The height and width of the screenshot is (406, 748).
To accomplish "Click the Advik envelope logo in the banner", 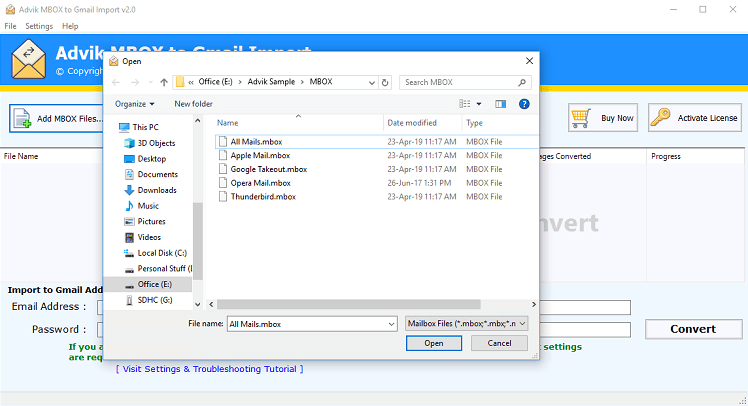I will (29, 59).
